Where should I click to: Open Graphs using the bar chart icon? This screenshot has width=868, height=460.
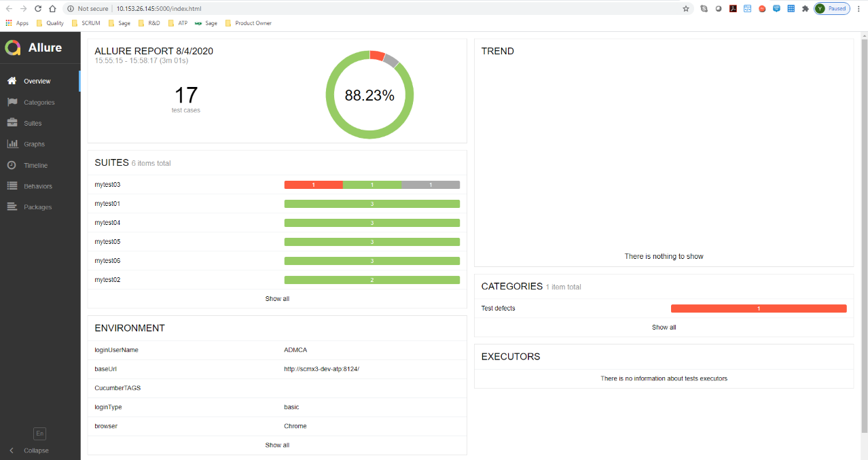coord(12,144)
